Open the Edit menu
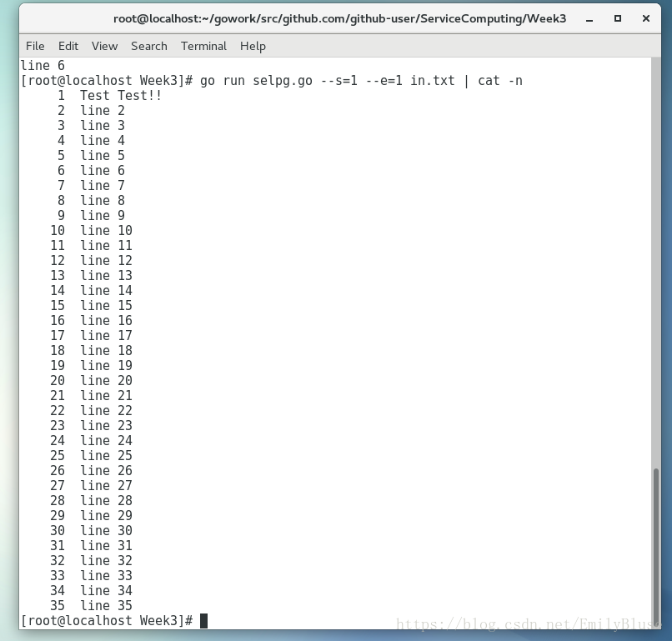 click(68, 46)
